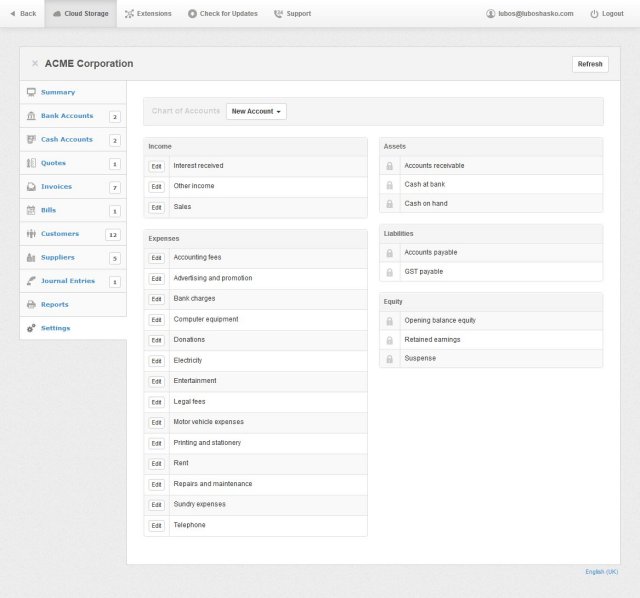Click the Settings gears icon
Screen dimensions: 640x598
pos(32,328)
